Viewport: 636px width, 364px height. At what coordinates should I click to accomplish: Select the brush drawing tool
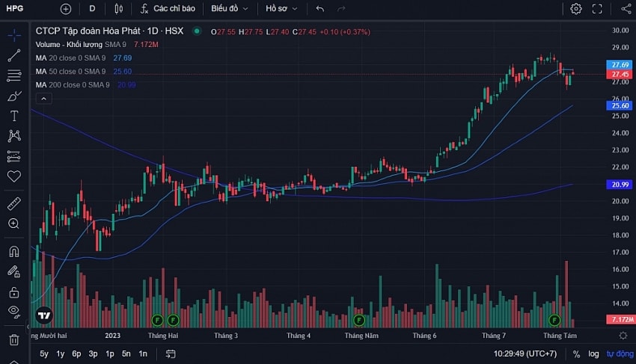click(14, 96)
